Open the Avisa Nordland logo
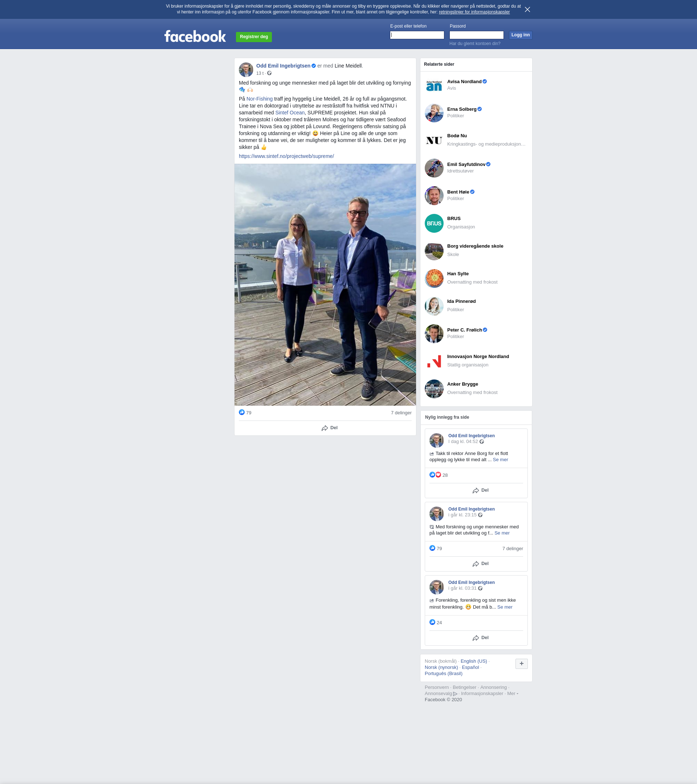This screenshot has width=697, height=784. point(433,85)
